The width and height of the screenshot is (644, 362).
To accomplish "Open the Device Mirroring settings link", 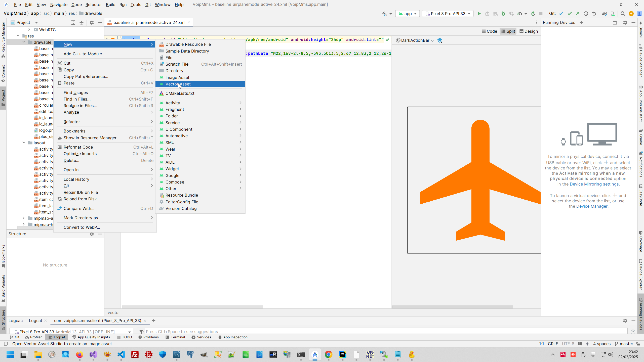I will (x=594, y=184).
